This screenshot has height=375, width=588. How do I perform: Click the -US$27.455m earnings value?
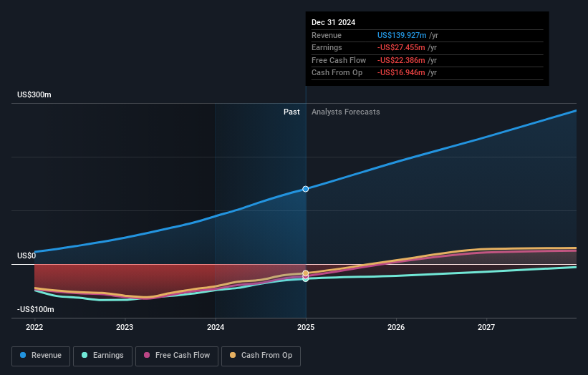click(x=401, y=47)
